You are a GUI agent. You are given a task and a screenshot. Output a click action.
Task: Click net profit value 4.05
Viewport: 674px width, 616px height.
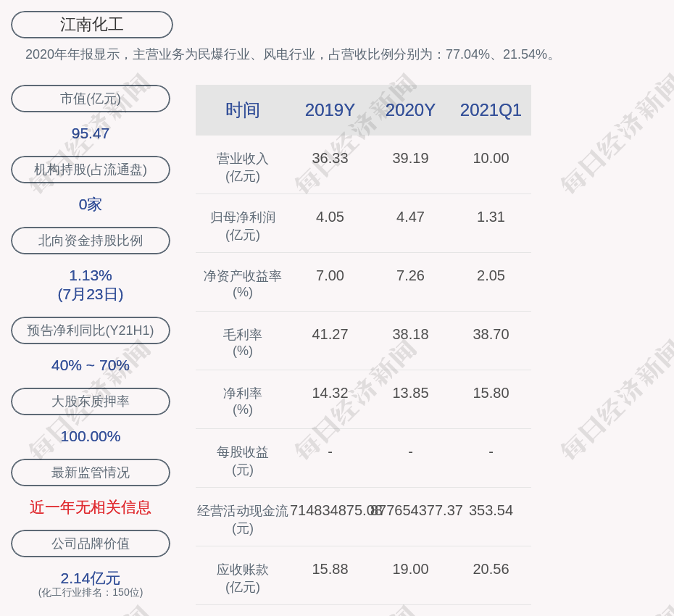(x=330, y=217)
